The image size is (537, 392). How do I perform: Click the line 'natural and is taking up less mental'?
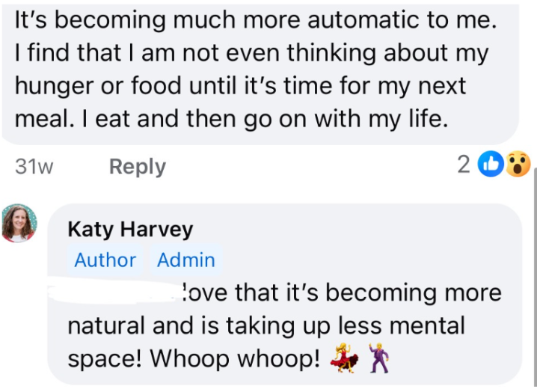coord(266,325)
